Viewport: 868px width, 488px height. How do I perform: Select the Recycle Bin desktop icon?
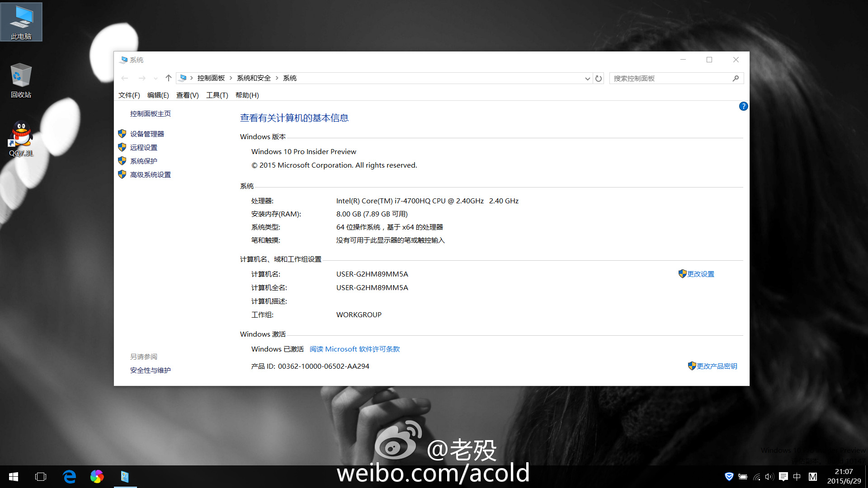pos(21,81)
